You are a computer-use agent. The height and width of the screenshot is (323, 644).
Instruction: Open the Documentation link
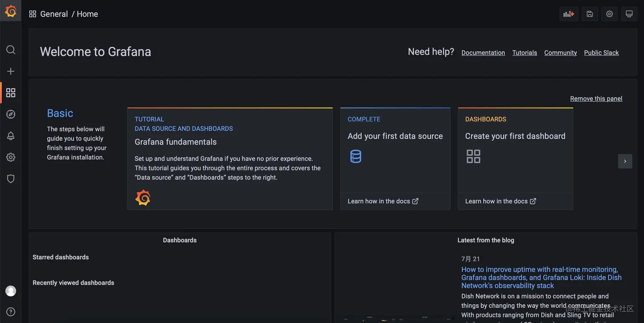click(483, 53)
